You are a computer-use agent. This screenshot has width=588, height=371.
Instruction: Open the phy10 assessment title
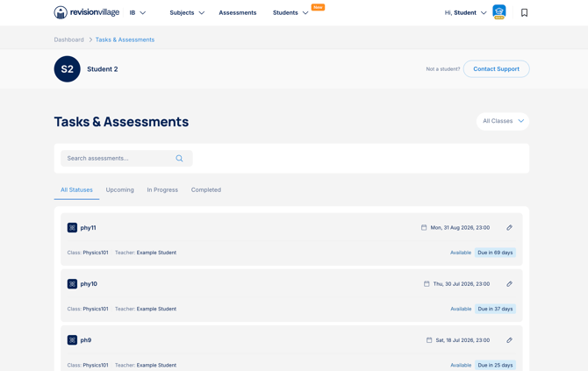(89, 283)
